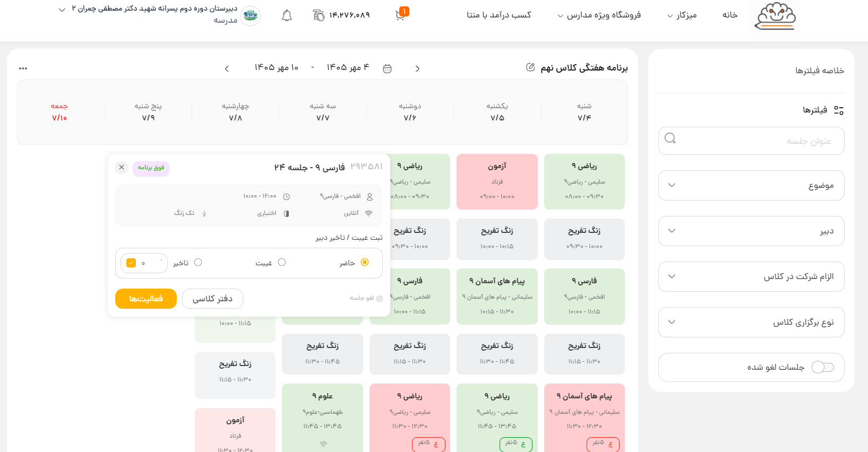Expand the فروشگاه ویژه مدارس dropdown
This screenshot has height=452, width=868.
(x=599, y=15)
